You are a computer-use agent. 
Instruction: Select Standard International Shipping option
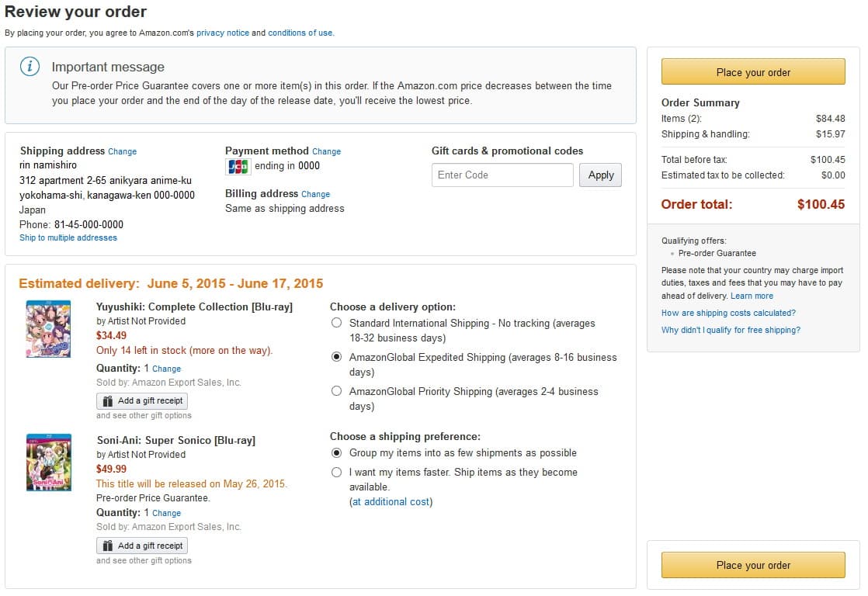337,323
